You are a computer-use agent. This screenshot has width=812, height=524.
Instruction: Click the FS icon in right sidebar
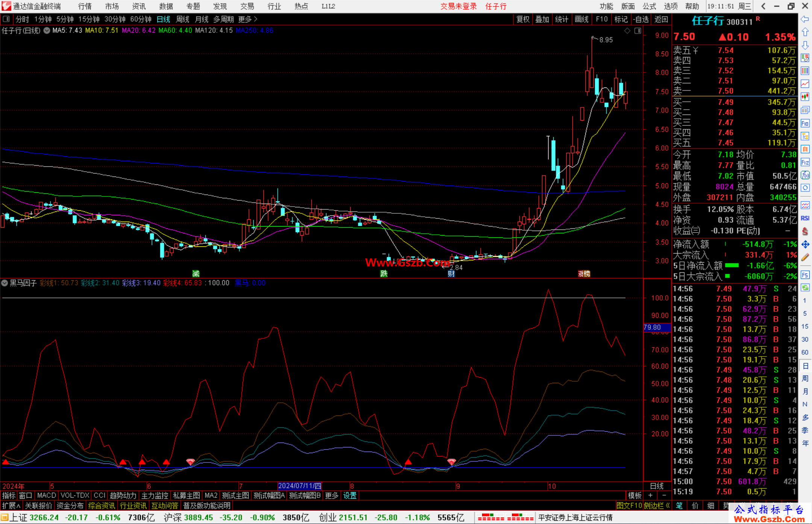point(805,275)
